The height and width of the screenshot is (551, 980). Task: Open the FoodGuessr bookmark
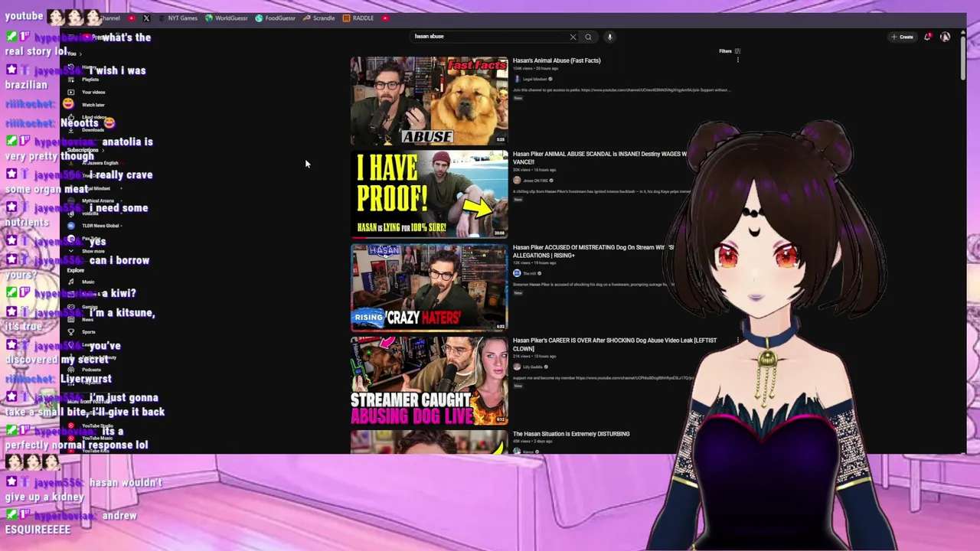point(276,18)
